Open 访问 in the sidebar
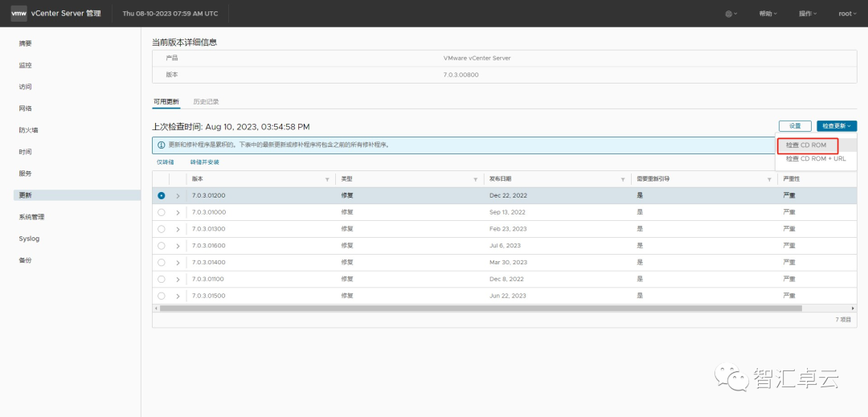The width and height of the screenshot is (868, 417). coord(25,87)
